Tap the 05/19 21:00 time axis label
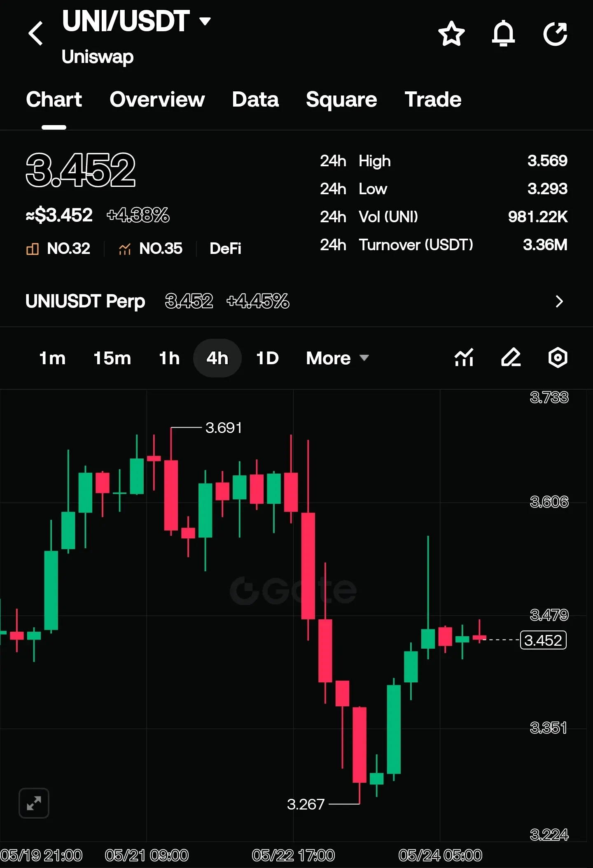This screenshot has height=868, width=593. (x=41, y=856)
